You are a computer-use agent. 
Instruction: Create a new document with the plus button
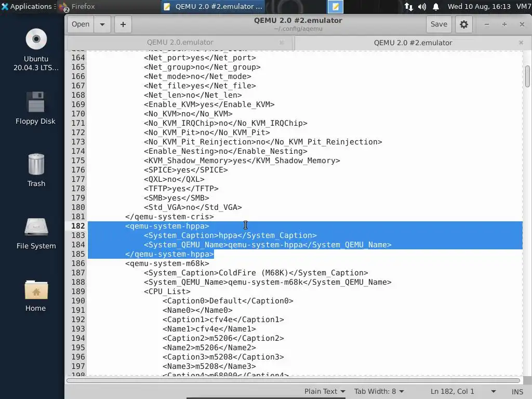coord(123,24)
